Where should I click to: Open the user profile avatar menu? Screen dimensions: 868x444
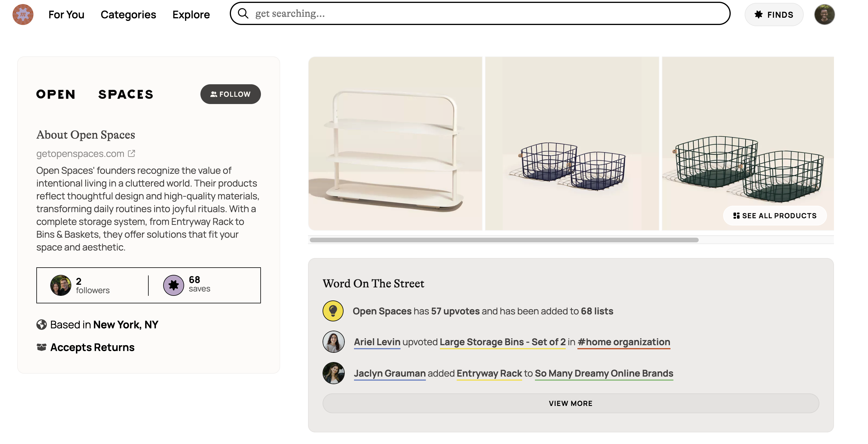click(x=824, y=15)
